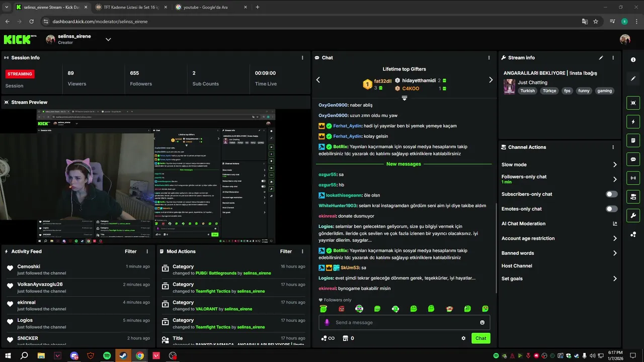
Task: Click the first green halo emote
Action: pyautogui.click(x=324, y=309)
